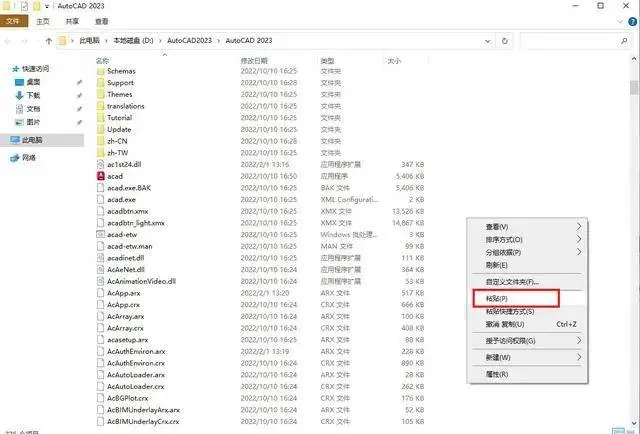
Task: Select the AcAuthEnviron.crx file
Action: (x=136, y=363)
